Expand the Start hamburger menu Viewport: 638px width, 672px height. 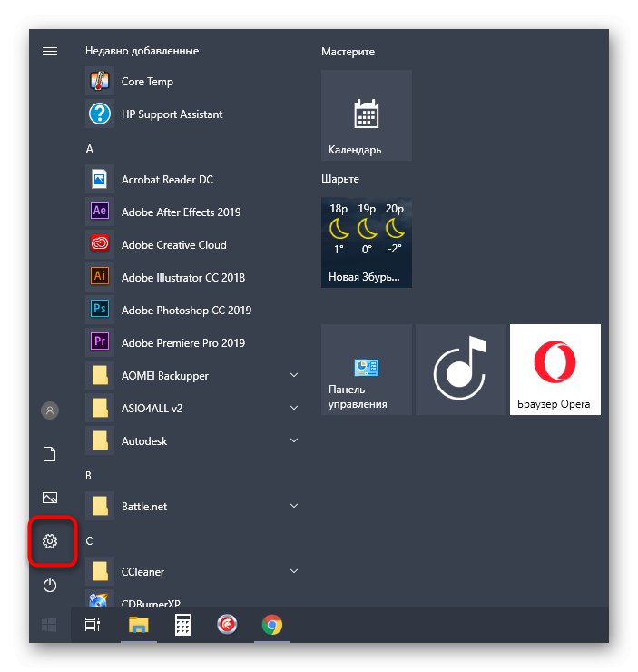pos(50,52)
